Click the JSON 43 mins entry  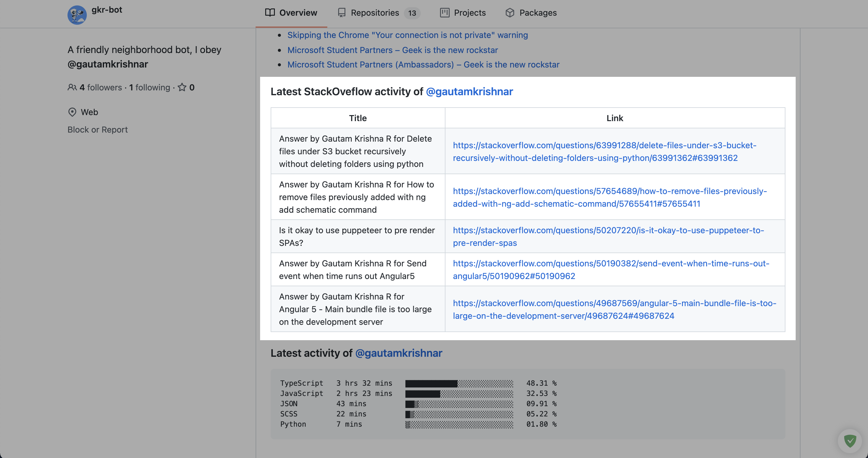pyautogui.click(x=323, y=404)
